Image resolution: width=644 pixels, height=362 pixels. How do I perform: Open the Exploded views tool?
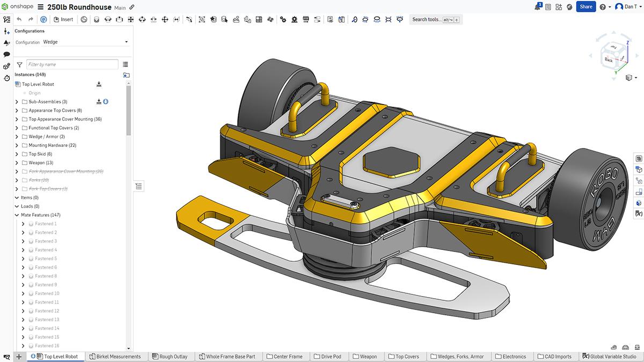point(341,19)
